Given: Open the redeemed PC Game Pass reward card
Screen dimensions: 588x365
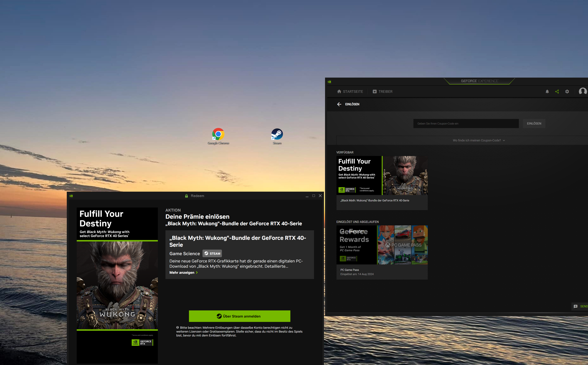Looking at the screenshot, I should click(382, 252).
